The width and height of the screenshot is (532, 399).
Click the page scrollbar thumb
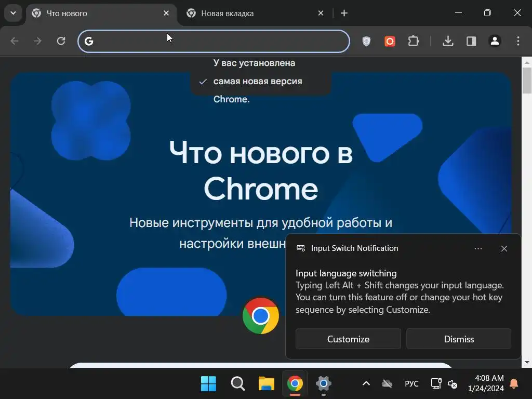pos(527,81)
